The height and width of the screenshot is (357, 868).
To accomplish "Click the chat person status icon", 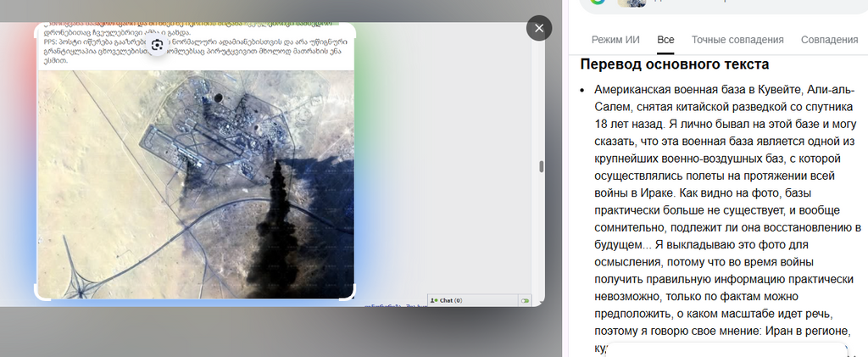I will [x=435, y=300].
